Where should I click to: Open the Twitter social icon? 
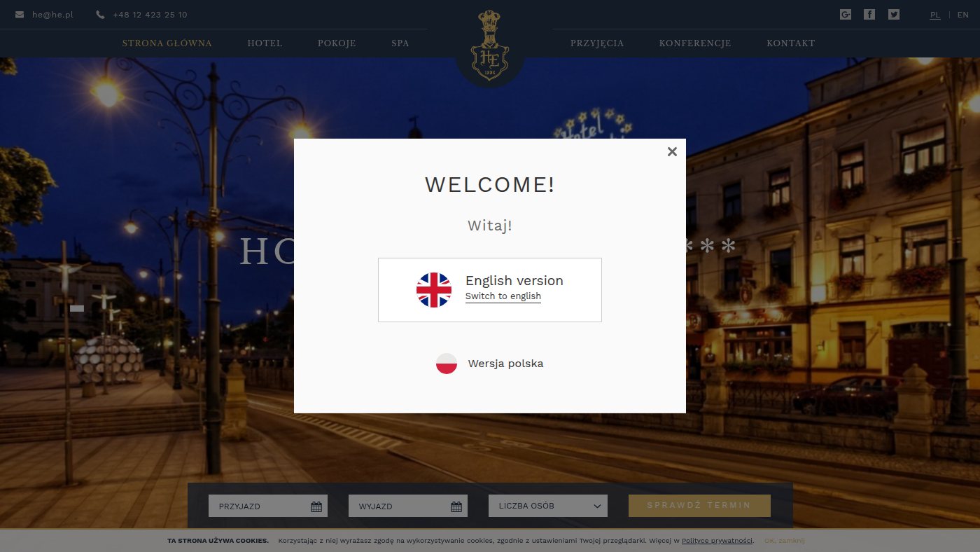click(894, 14)
